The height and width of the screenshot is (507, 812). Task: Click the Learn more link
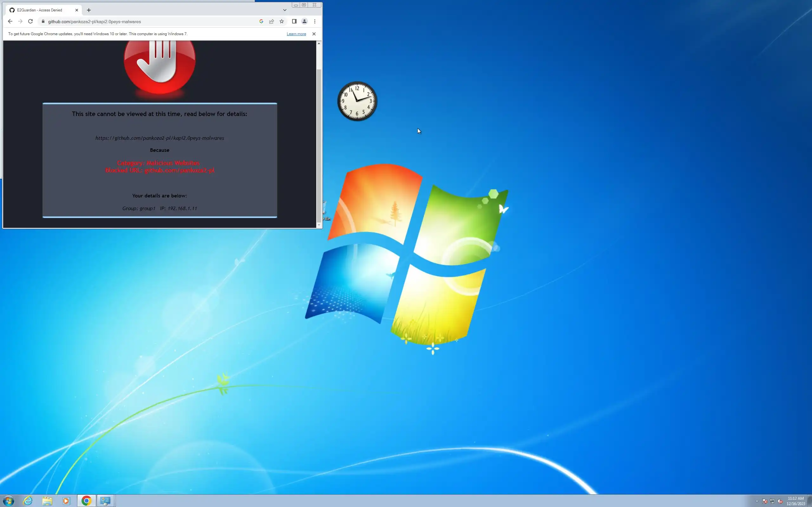click(296, 34)
